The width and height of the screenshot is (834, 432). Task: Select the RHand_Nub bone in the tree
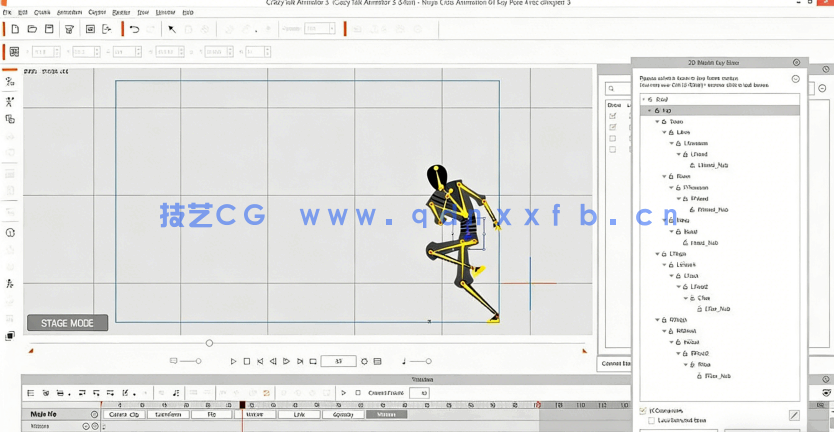(713, 210)
